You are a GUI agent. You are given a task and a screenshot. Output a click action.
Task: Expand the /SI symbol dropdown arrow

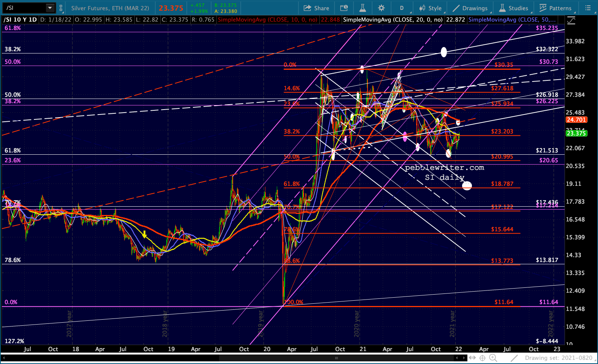[50, 8]
